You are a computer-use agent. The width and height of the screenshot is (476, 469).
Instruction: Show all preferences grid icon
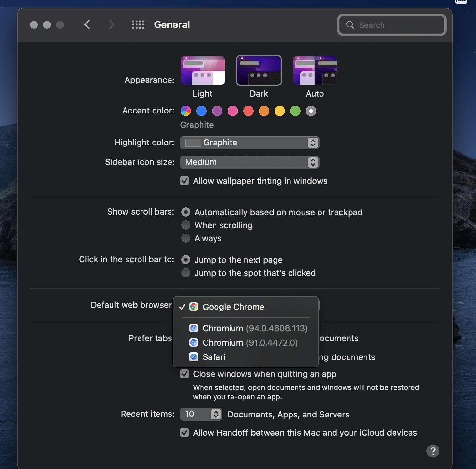point(138,24)
